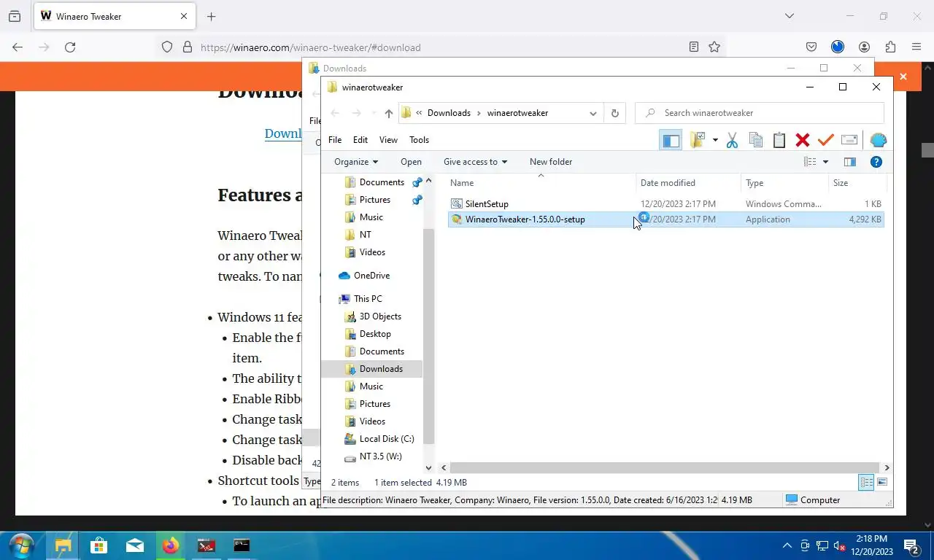Open the Tools menu
Image resolution: width=934 pixels, height=560 pixels.
tap(419, 140)
